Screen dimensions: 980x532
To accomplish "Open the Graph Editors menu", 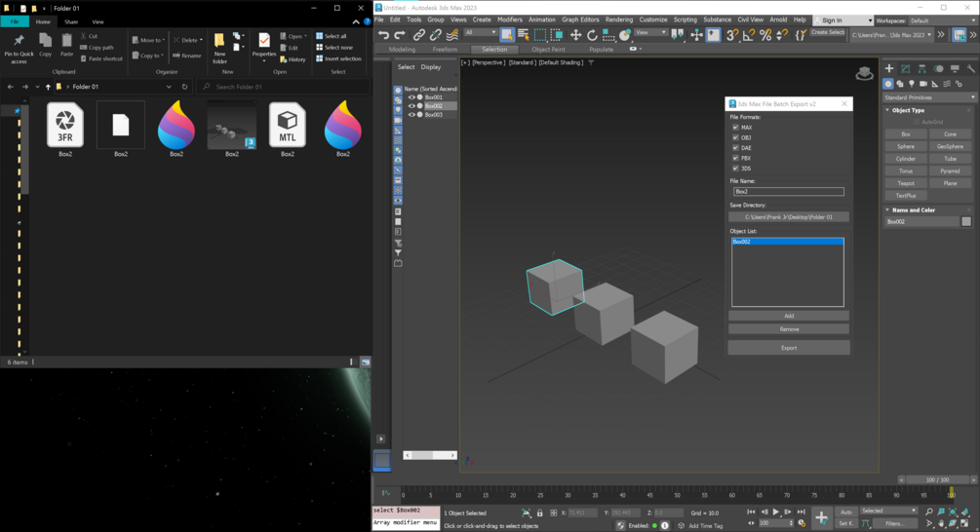I will (580, 20).
